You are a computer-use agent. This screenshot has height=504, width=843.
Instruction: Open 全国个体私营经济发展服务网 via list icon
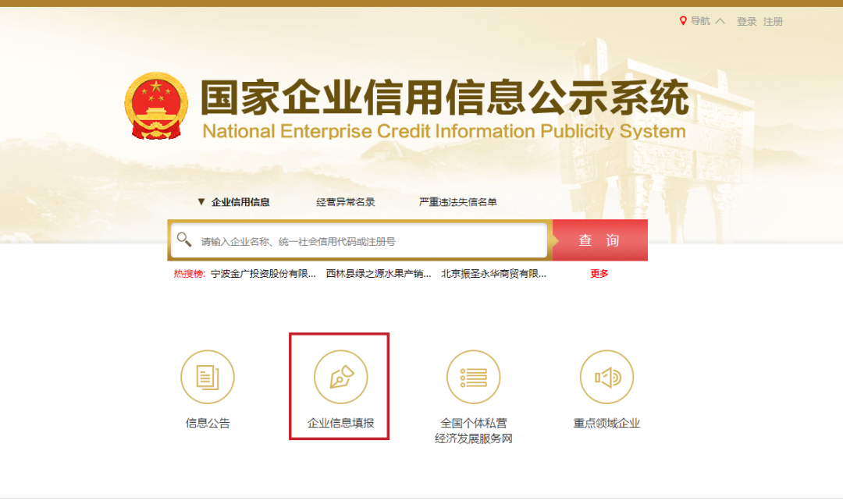473,376
